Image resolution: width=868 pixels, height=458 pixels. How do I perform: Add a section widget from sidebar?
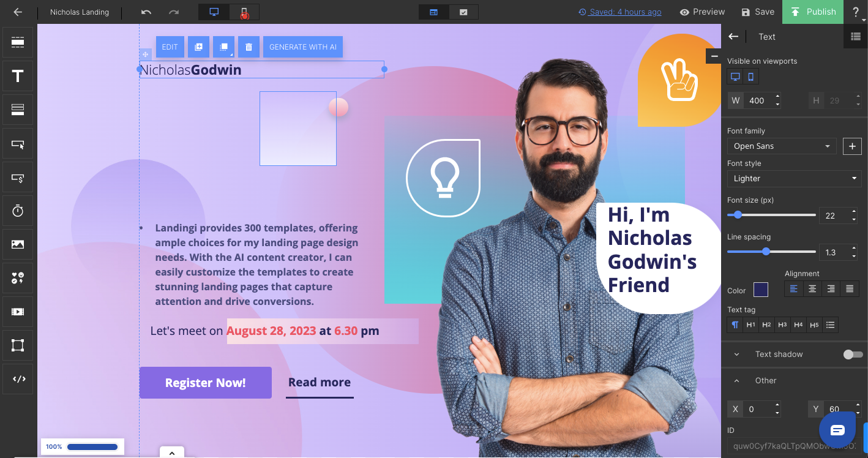coord(18,43)
